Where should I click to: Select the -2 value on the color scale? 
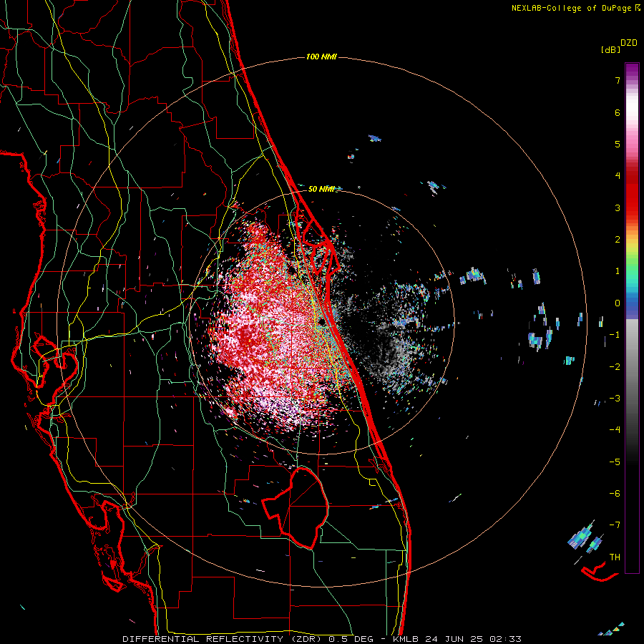(x=615, y=367)
